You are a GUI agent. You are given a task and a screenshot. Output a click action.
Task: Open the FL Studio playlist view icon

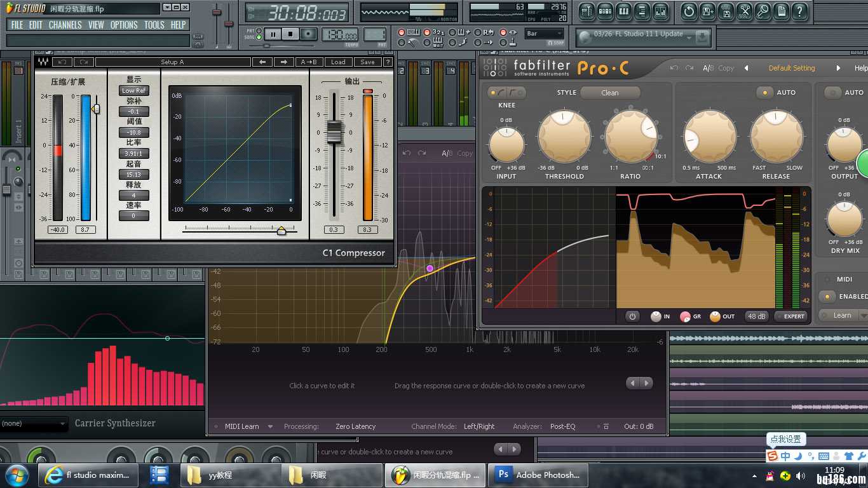pyautogui.click(x=587, y=11)
